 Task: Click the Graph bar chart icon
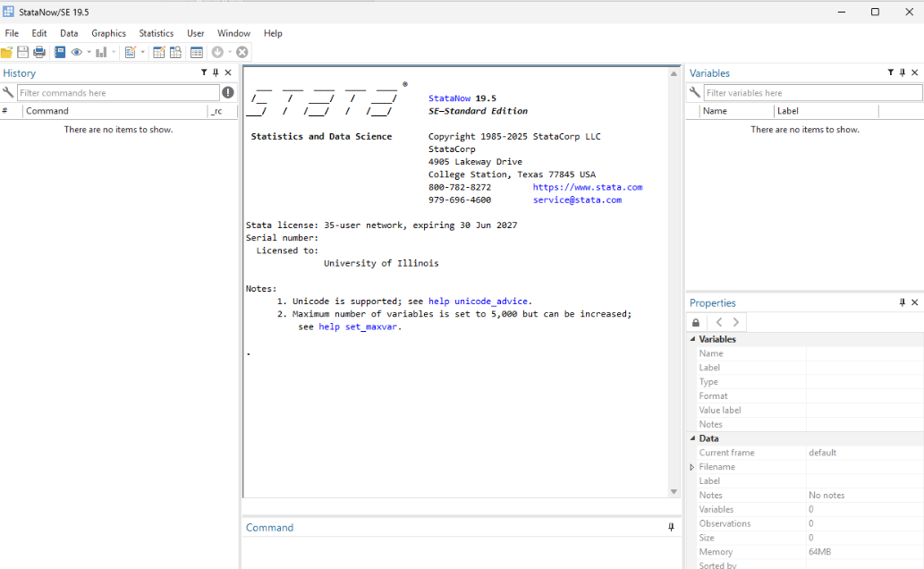click(101, 53)
